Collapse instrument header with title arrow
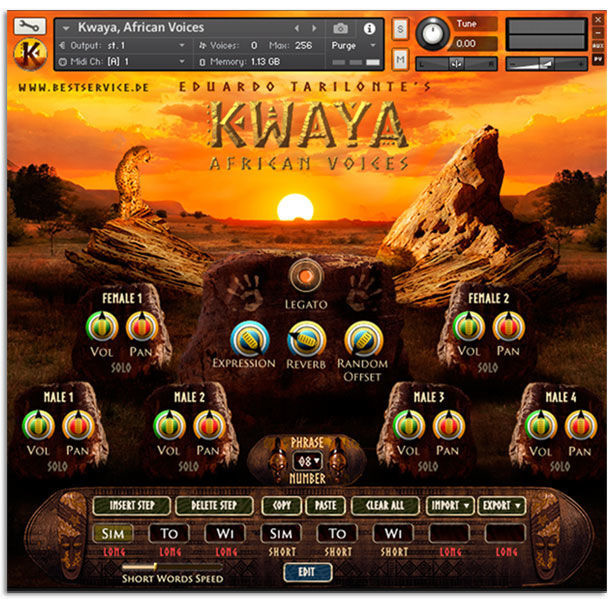The image size is (608, 608). point(66,28)
